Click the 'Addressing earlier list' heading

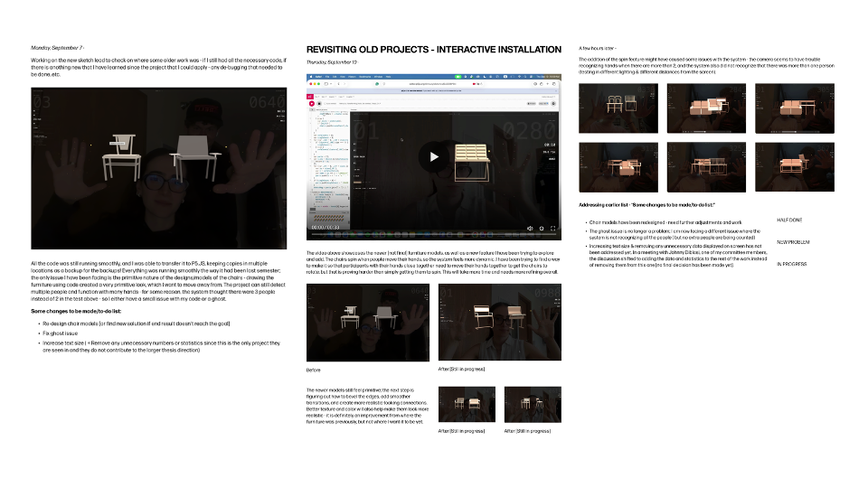pyautogui.click(x=646, y=205)
